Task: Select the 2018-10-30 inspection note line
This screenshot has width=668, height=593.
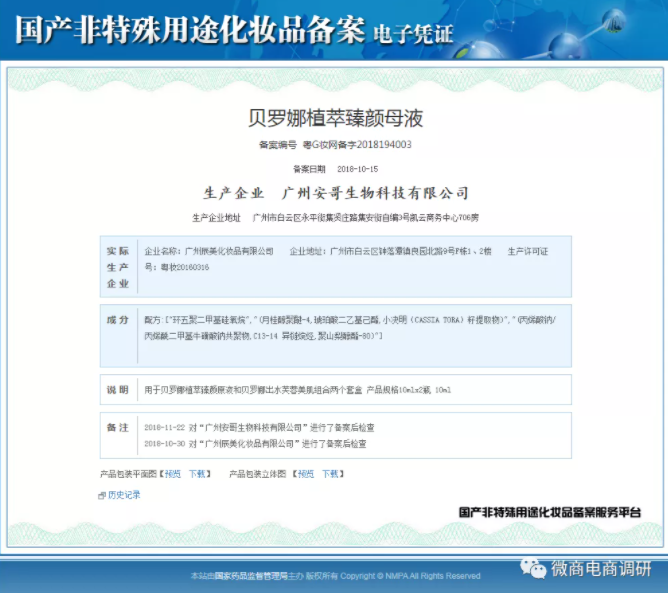Action: pyautogui.click(x=255, y=444)
